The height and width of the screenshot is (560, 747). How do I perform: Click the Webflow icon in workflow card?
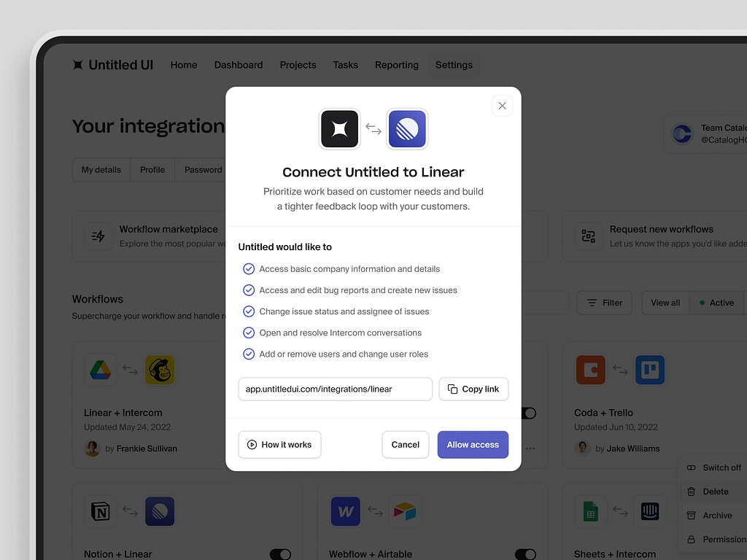click(x=346, y=511)
